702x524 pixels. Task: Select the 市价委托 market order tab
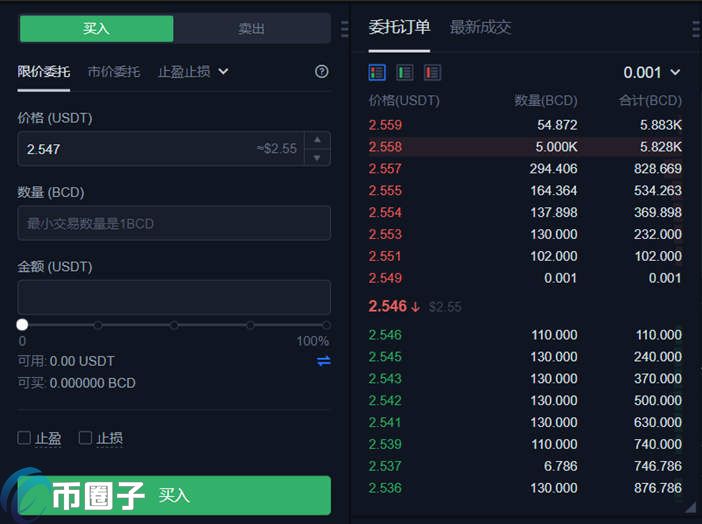[x=114, y=72]
